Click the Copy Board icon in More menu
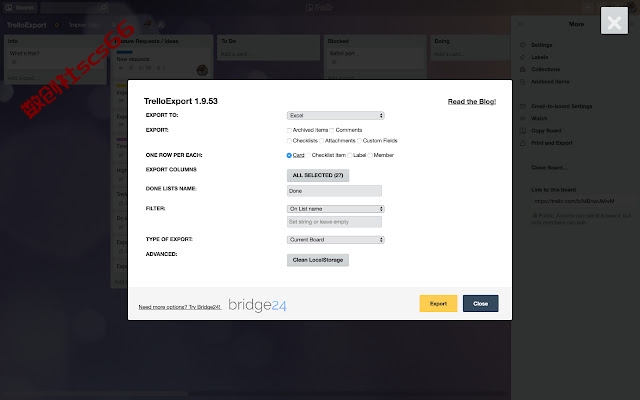Screen dimensions: 640x400 [x=522, y=131]
